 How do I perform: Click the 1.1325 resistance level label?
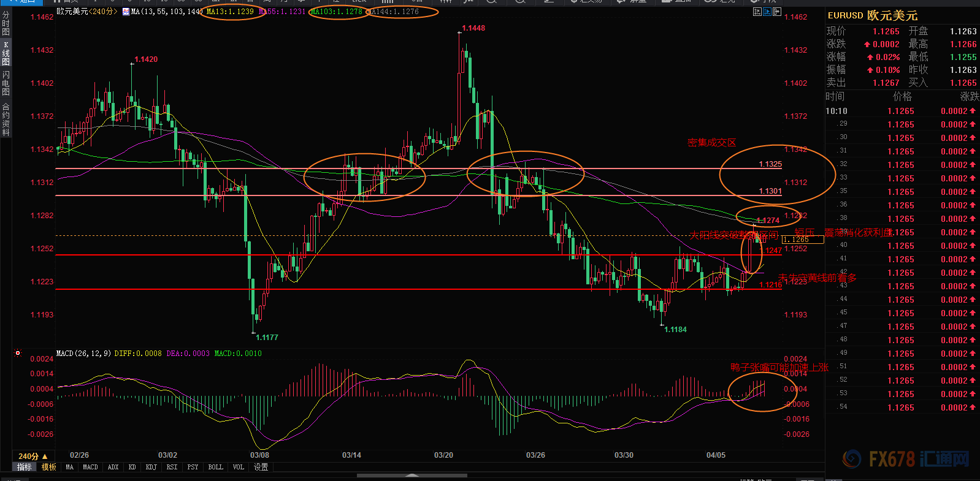tap(770, 164)
